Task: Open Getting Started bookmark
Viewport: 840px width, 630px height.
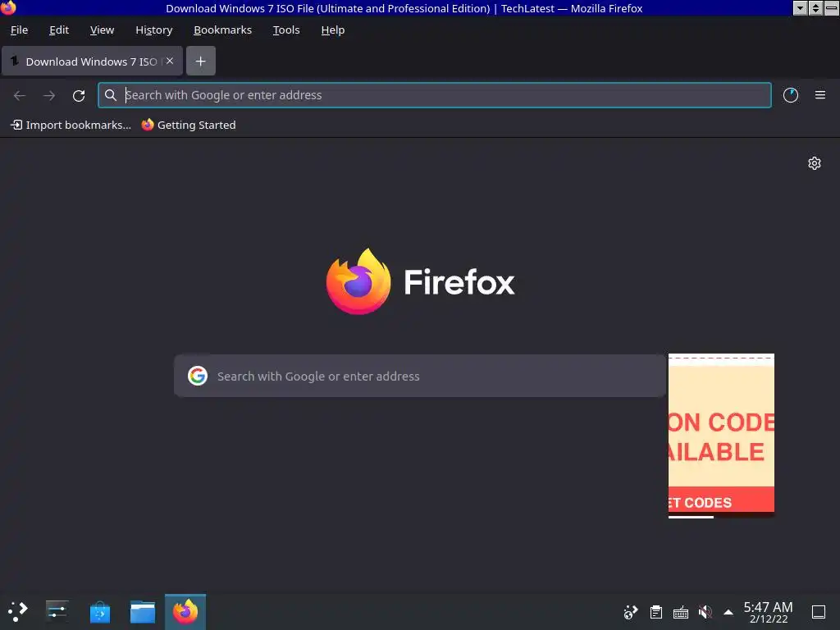Action: (x=189, y=125)
